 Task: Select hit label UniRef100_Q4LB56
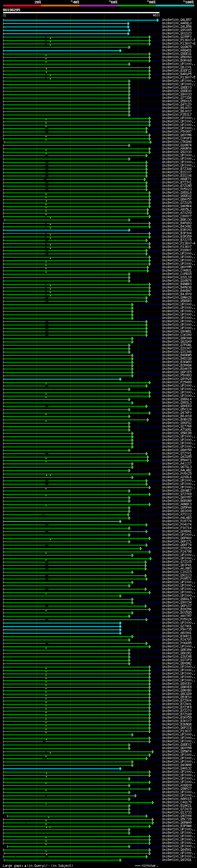177,26
